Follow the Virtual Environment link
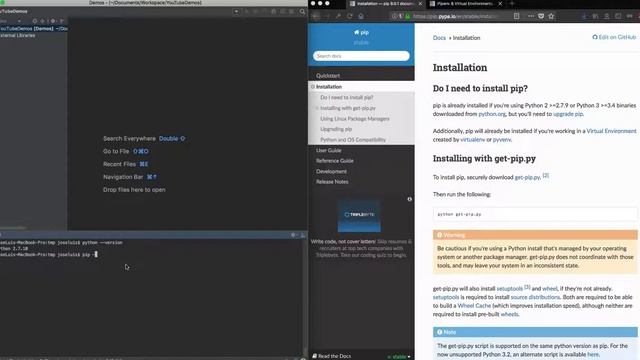Screen dimensions: 640x360 point(611,131)
